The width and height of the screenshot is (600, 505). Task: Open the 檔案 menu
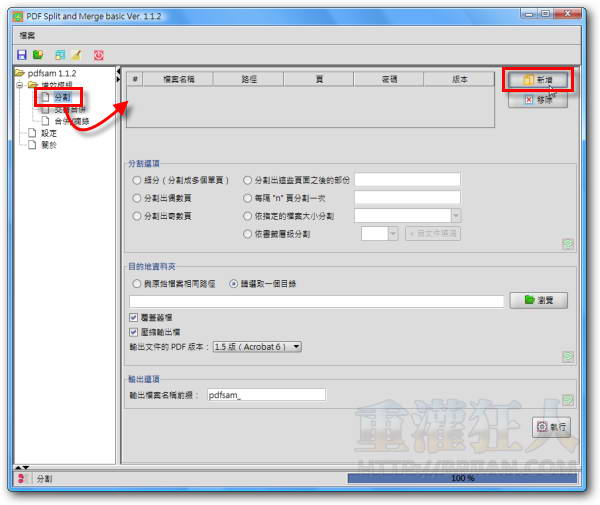tap(27, 36)
